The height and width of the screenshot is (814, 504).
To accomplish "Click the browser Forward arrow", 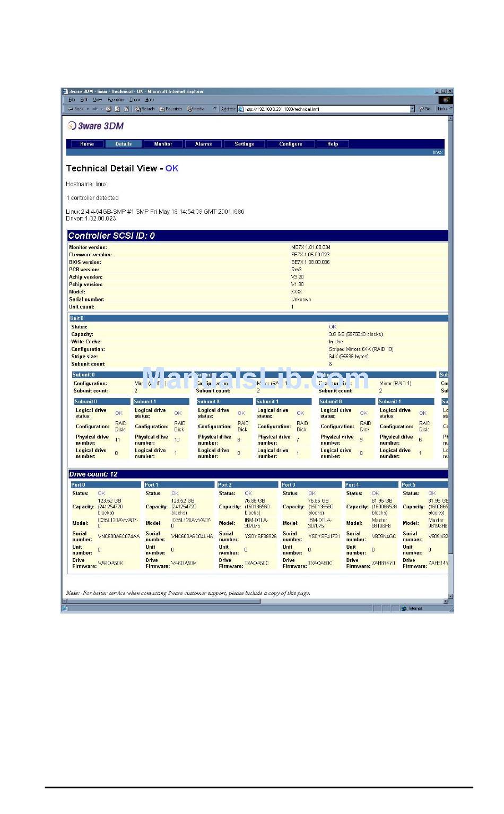I will point(94,109).
